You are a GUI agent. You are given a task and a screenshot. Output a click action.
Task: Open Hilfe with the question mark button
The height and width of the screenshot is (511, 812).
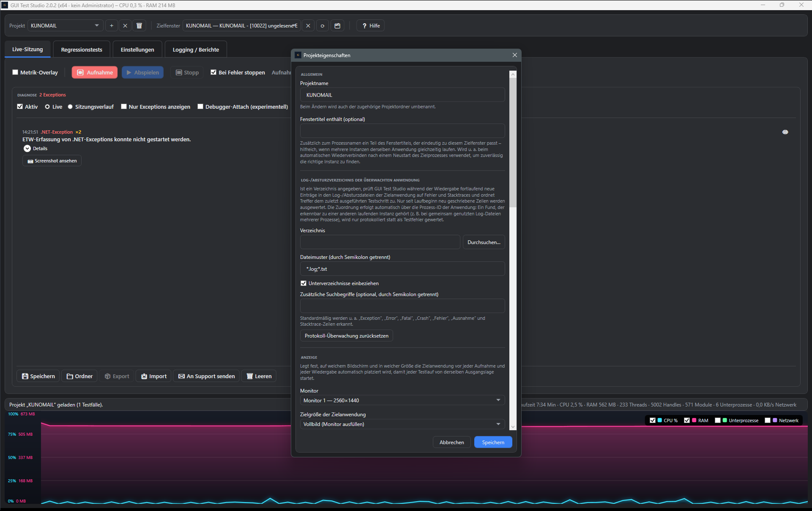coord(371,26)
